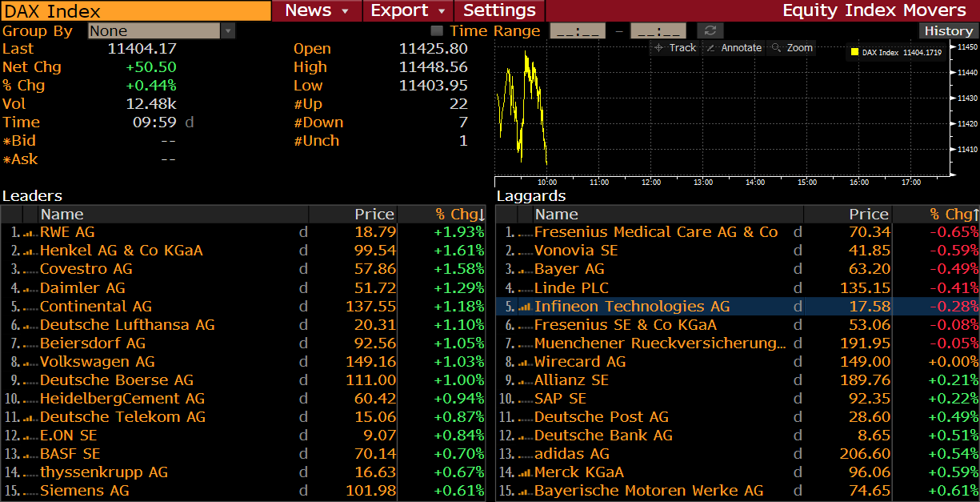Click the Last value 11404.17

(x=142, y=49)
